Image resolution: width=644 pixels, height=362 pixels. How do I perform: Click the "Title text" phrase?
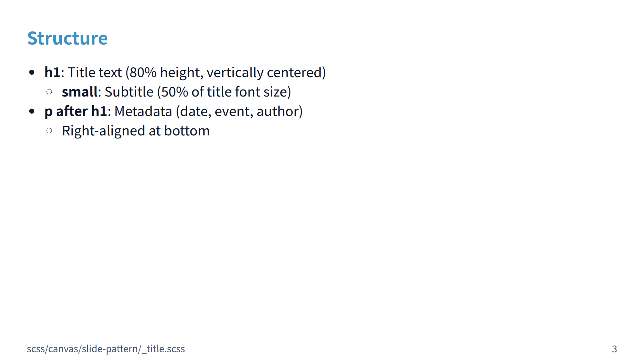95,72
